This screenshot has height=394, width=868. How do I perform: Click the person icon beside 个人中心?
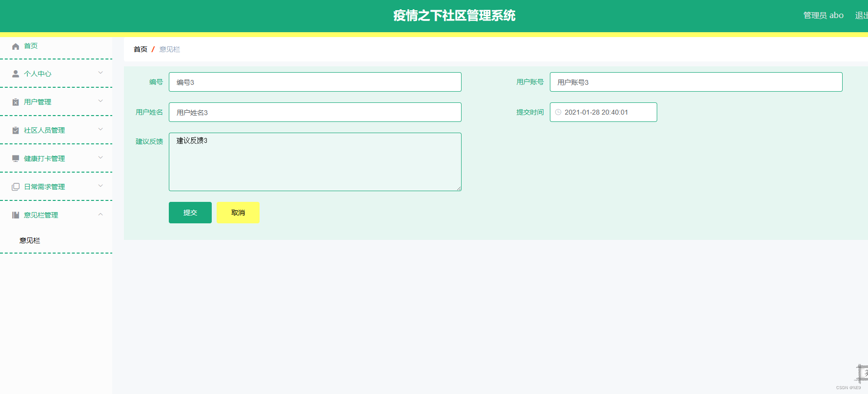tap(16, 74)
